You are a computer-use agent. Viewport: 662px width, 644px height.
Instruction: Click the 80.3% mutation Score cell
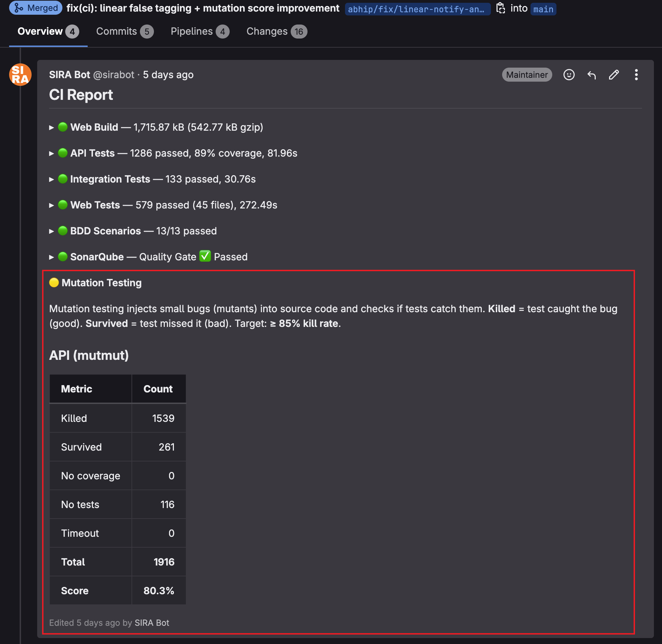(159, 590)
